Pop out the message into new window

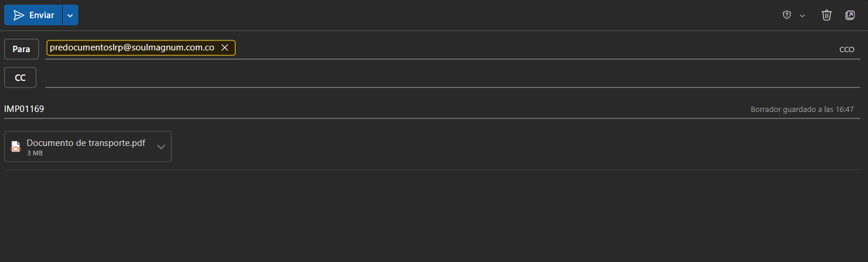point(850,15)
